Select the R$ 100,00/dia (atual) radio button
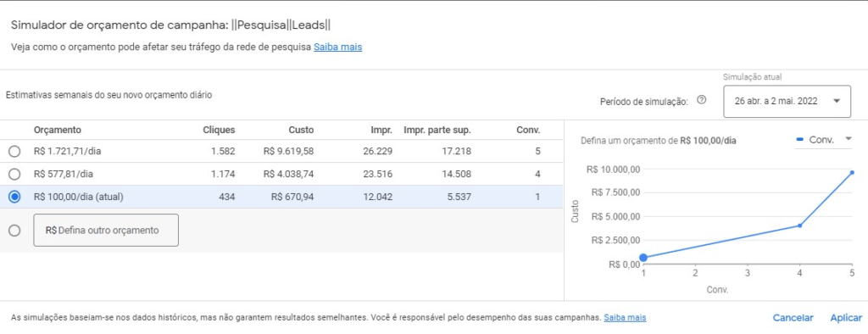868x334 pixels. point(15,198)
